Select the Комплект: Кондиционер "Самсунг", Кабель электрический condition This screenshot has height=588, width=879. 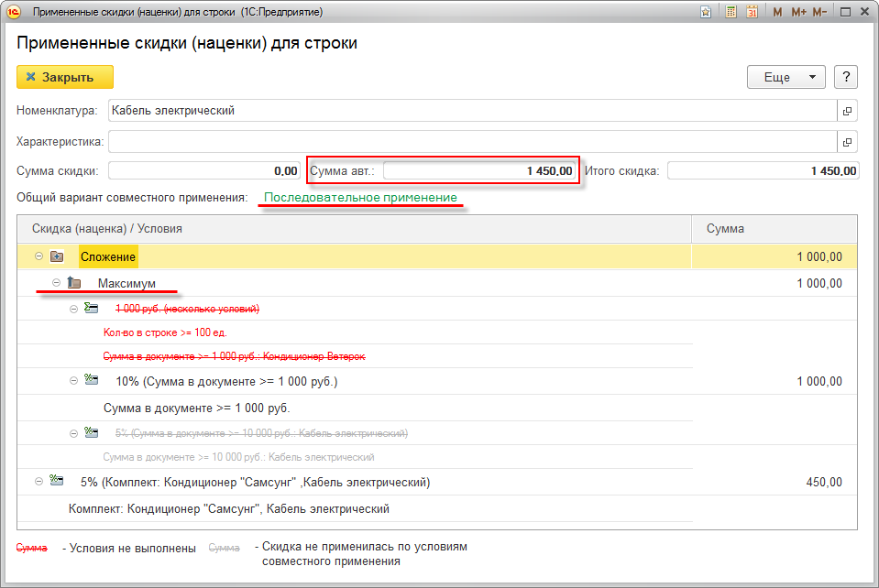229,509
